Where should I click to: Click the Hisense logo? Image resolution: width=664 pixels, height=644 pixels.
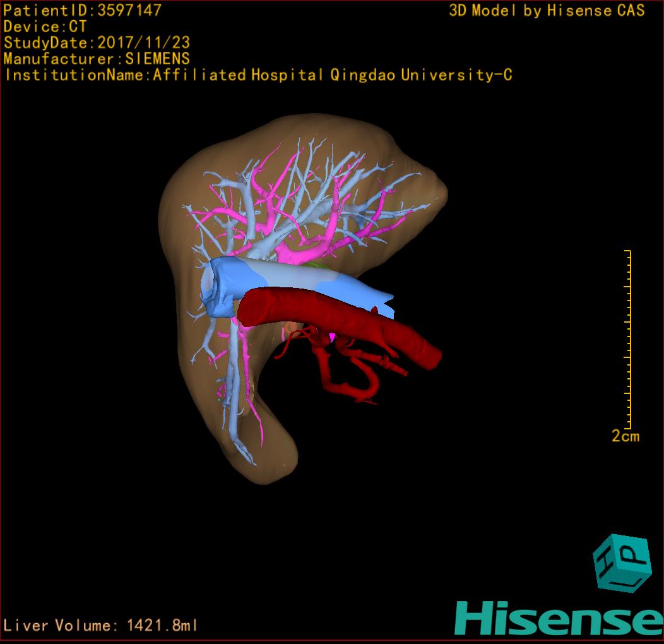[559, 618]
